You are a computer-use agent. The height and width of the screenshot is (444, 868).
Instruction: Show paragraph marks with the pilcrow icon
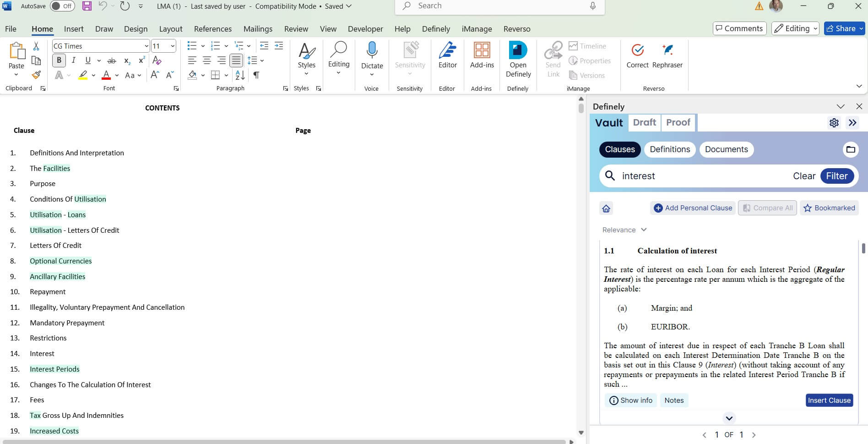click(x=256, y=75)
